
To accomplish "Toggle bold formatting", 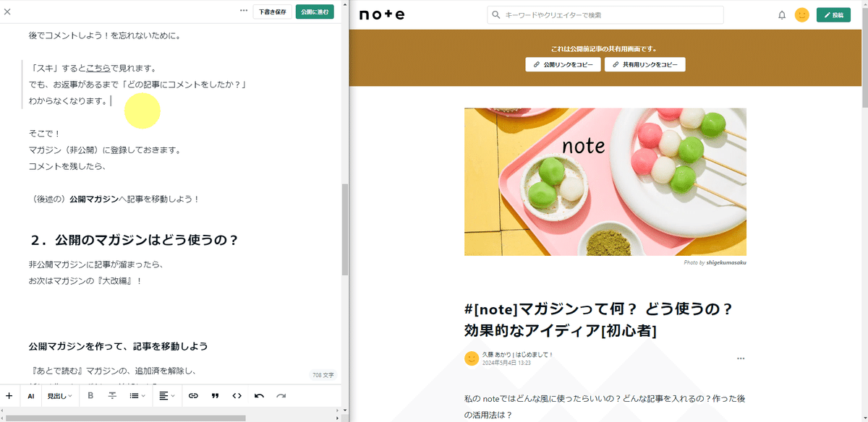I will pos(90,396).
